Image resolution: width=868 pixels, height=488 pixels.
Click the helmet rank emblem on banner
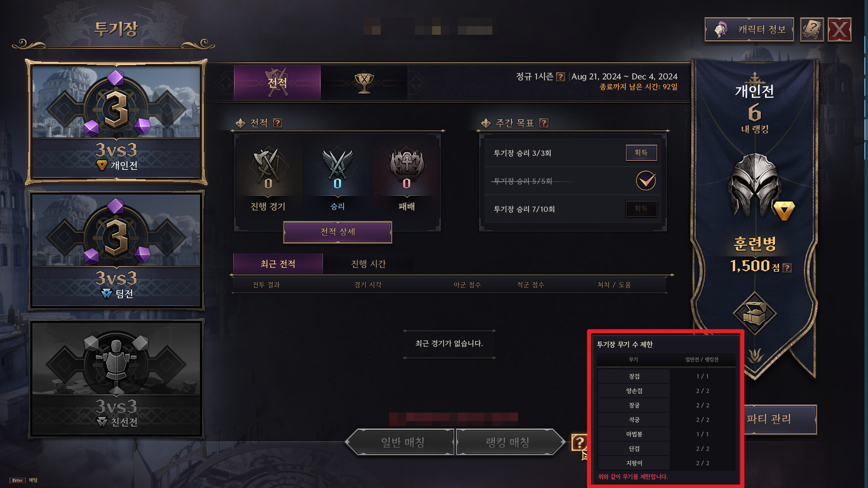pyautogui.click(x=755, y=185)
